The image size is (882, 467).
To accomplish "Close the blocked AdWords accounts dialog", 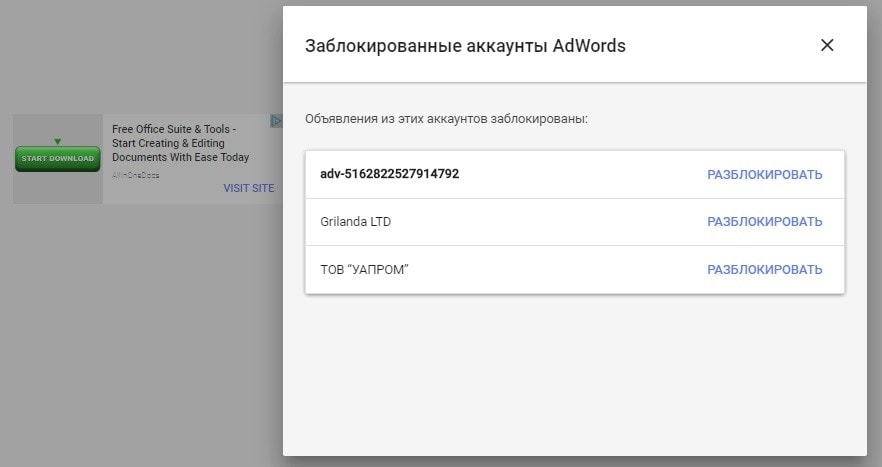I will point(826,45).
